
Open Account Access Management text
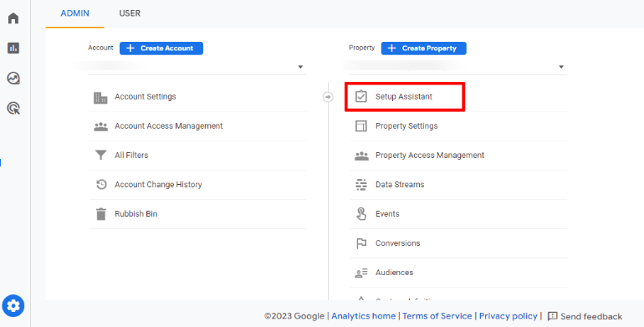(169, 125)
